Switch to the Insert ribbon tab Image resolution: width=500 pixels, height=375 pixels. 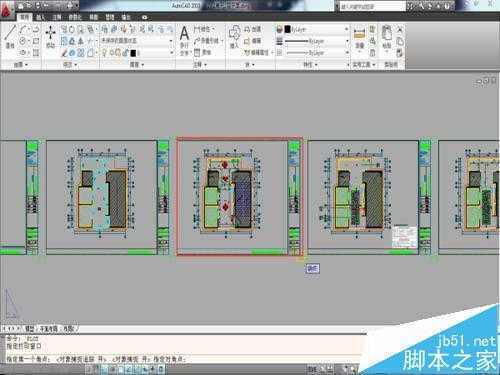coord(41,17)
